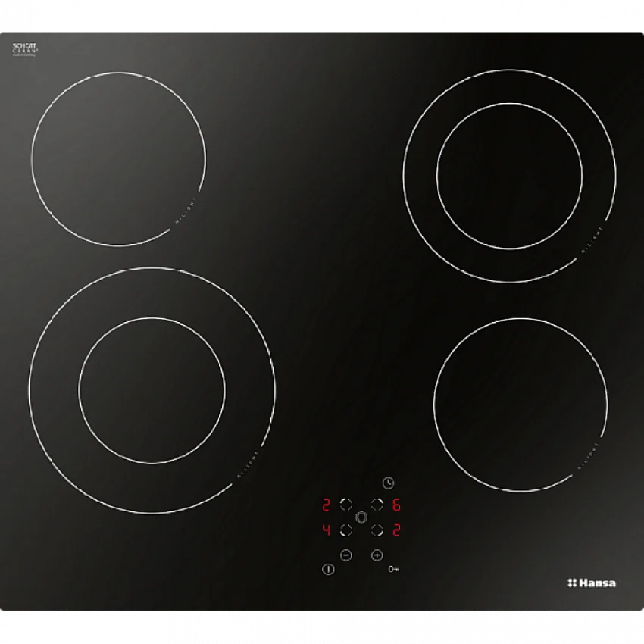644x644 pixels.
Task: Toggle the child lock key icon
Action: 394,569
